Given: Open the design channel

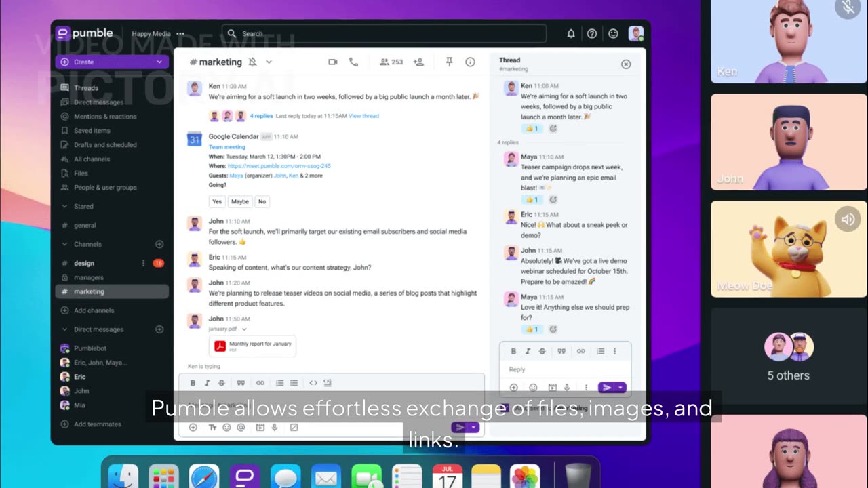Looking at the screenshot, I should (84, 263).
